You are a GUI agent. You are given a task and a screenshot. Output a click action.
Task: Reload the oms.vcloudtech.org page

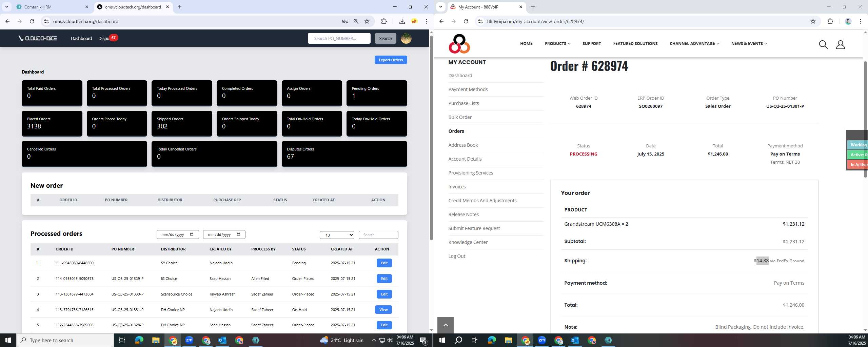32,21
